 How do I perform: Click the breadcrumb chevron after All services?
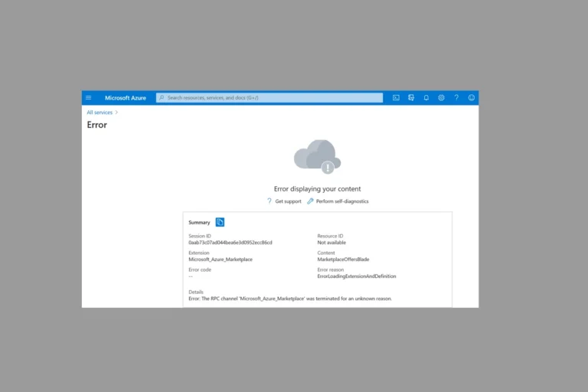click(x=116, y=113)
